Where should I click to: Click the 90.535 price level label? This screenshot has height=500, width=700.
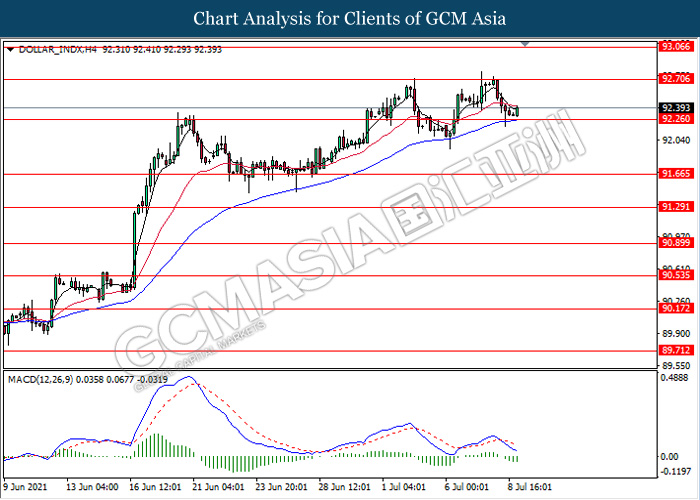(x=675, y=275)
